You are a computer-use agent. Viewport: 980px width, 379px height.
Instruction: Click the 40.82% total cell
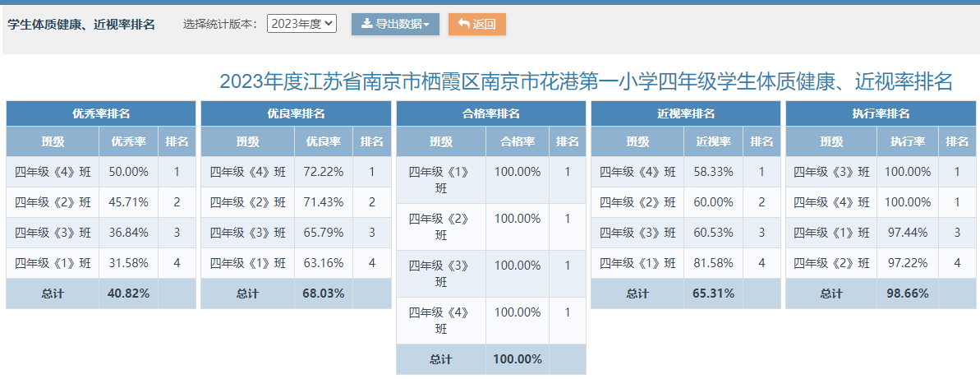point(129,293)
